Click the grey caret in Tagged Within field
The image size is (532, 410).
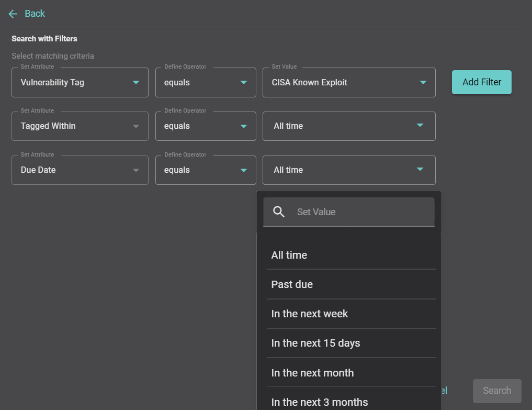[x=136, y=126]
